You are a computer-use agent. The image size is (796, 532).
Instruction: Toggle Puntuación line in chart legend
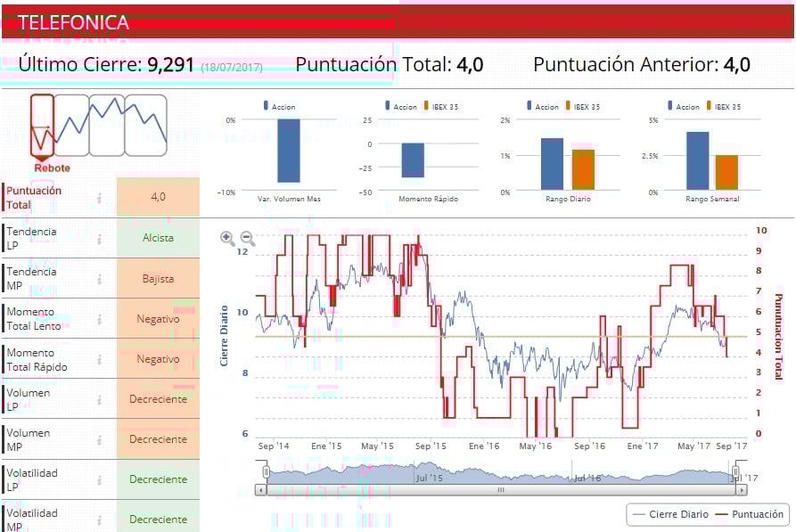click(750, 514)
